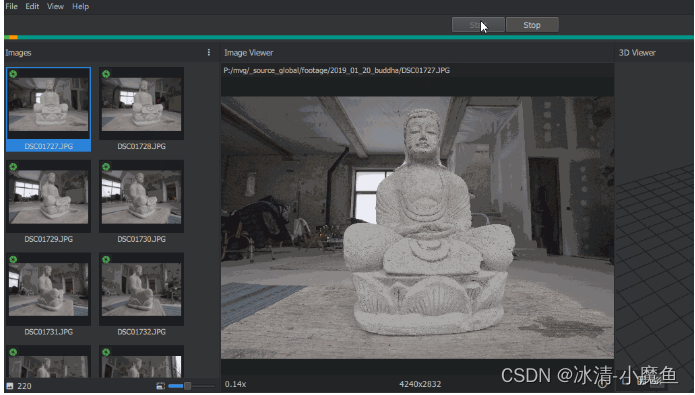Click the 220 image count value
Image resolution: width=695 pixels, height=395 pixels.
pos(24,386)
